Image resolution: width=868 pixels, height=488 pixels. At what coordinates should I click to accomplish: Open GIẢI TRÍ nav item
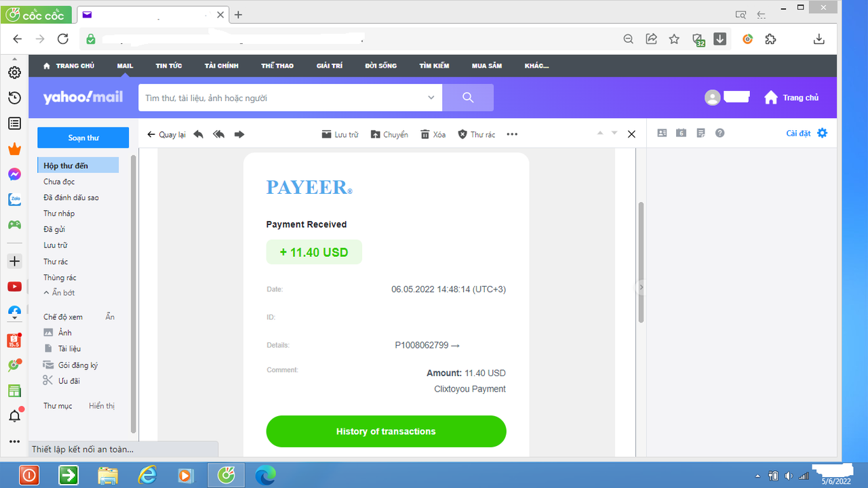[330, 66]
